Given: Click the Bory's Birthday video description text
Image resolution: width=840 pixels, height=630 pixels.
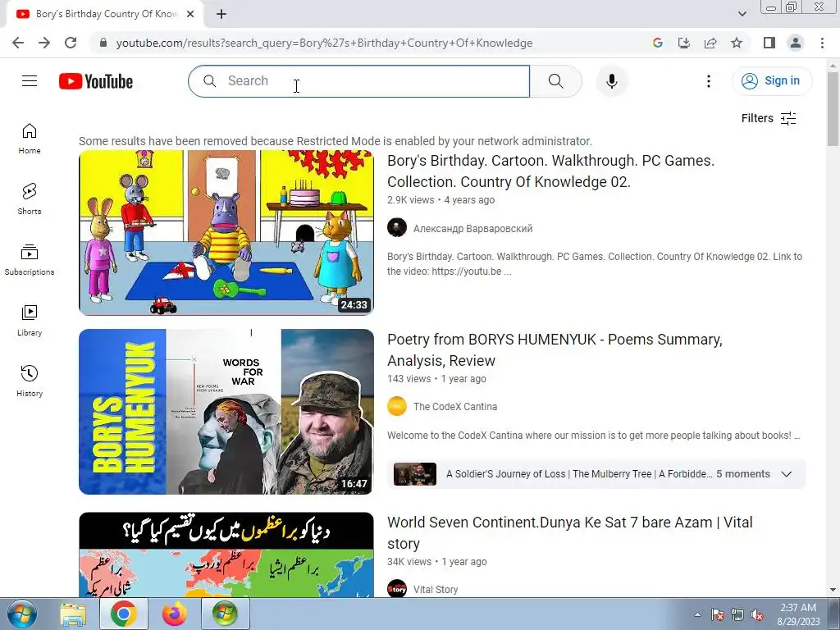Looking at the screenshot, I should [595, 263].
